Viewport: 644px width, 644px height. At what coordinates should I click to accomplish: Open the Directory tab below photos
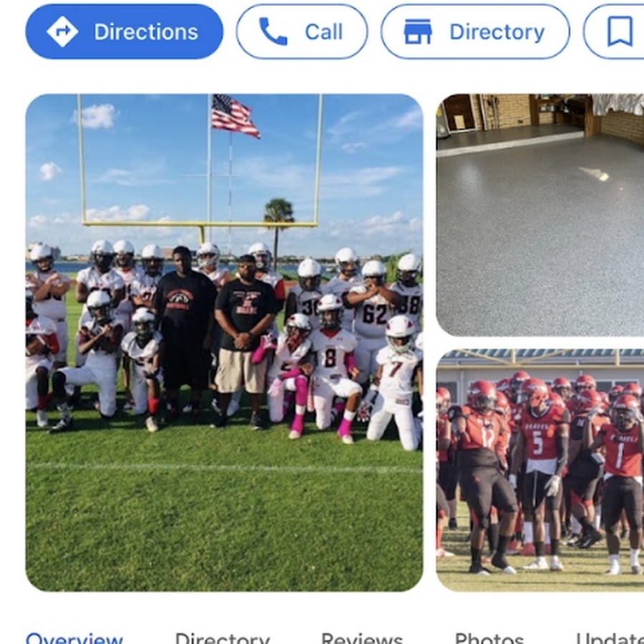click(x=223, y=638)
